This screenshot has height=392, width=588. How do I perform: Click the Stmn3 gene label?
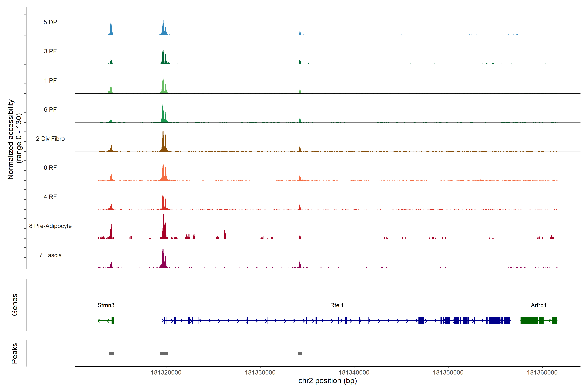click(x=106, y=305)
